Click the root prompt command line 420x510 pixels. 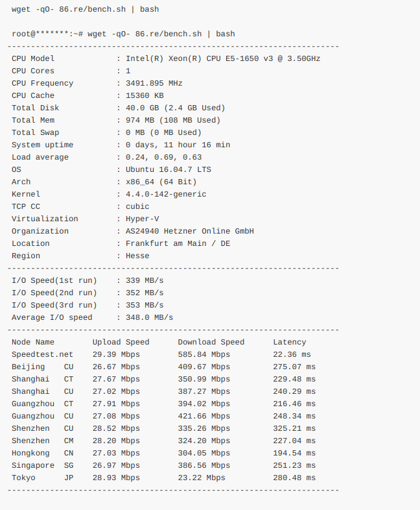coord(123,34)
